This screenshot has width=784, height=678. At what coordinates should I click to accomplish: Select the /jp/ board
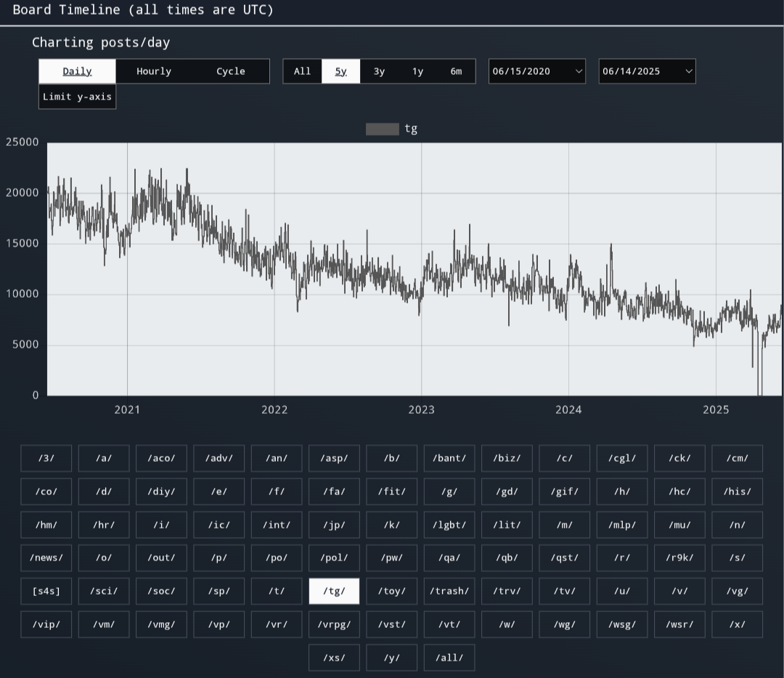coord(334,525)
